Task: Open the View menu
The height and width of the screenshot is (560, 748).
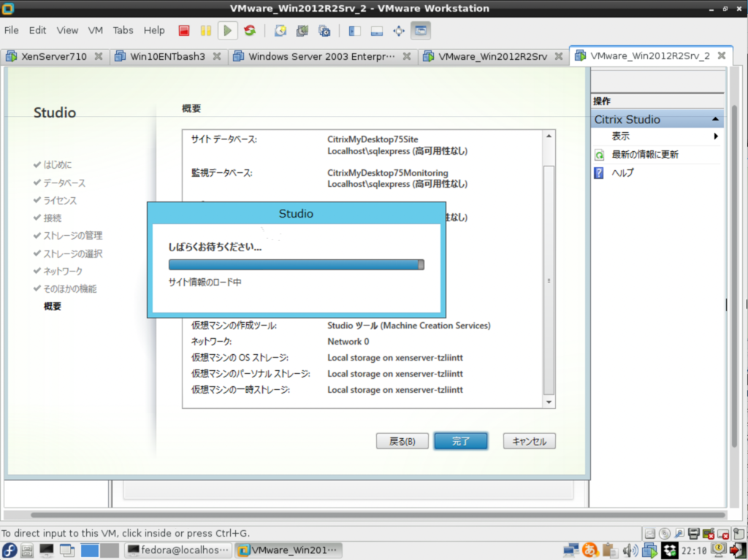Action: [x=67, y=30]
